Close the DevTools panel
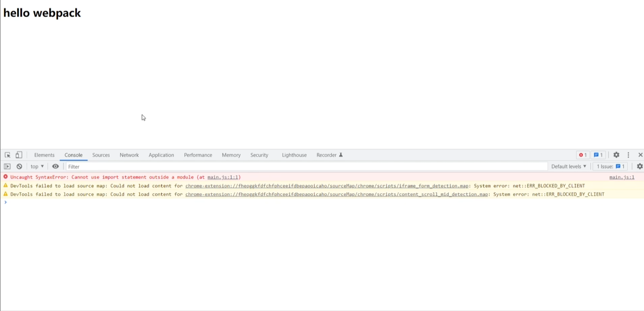644x311 pixels. pyautogui.click(x=640, y=155)
